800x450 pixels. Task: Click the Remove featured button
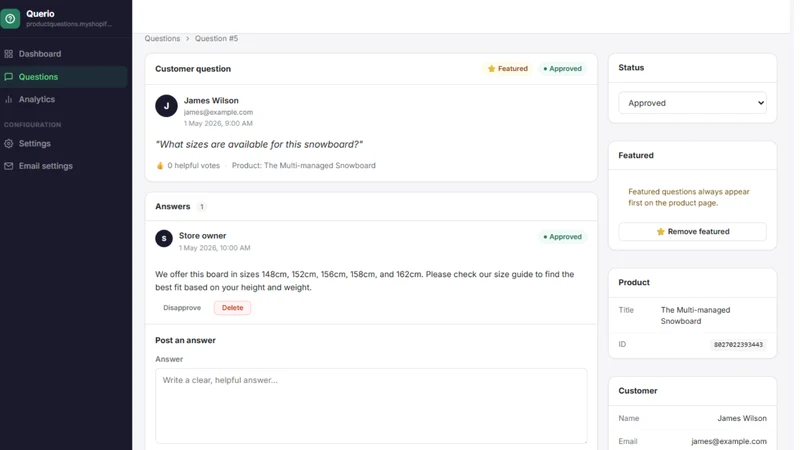click(692, 232)
